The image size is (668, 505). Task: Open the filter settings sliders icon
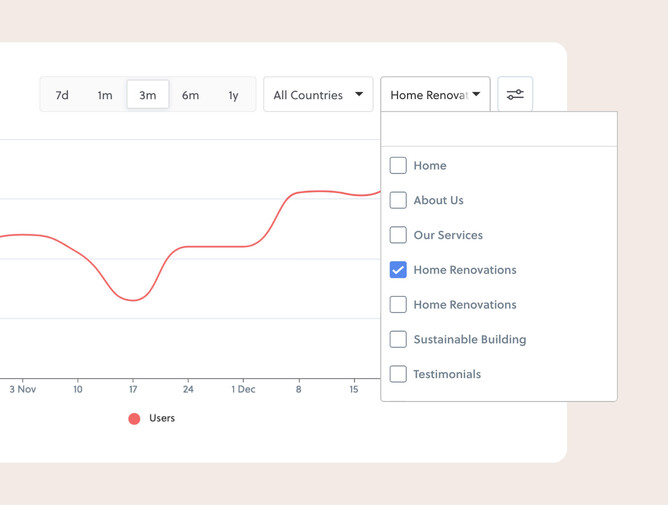tap(515, 95)
